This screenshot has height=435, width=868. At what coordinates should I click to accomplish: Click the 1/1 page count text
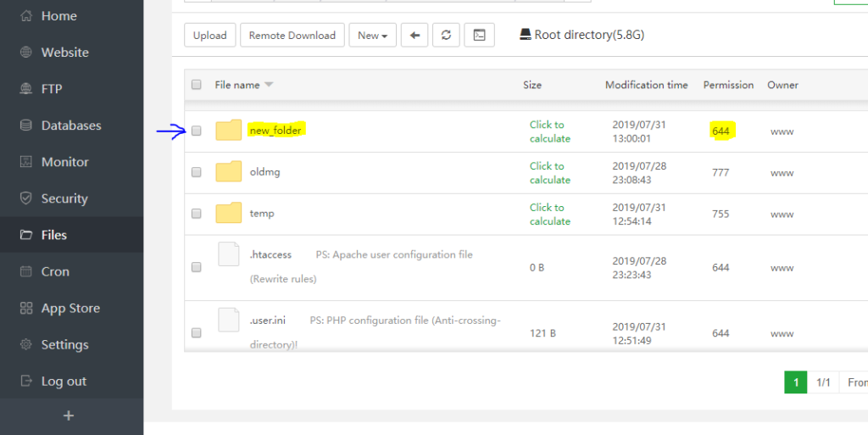[823, 382]
